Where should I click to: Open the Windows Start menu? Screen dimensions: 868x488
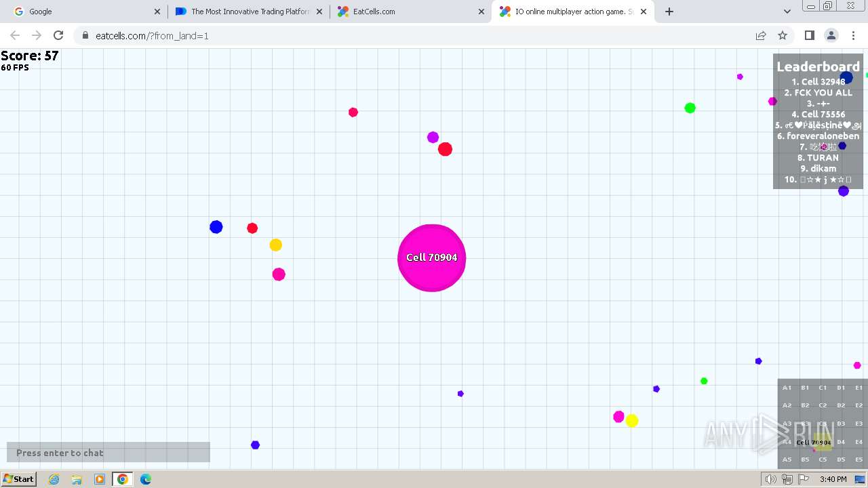click(x=19, y=479)
